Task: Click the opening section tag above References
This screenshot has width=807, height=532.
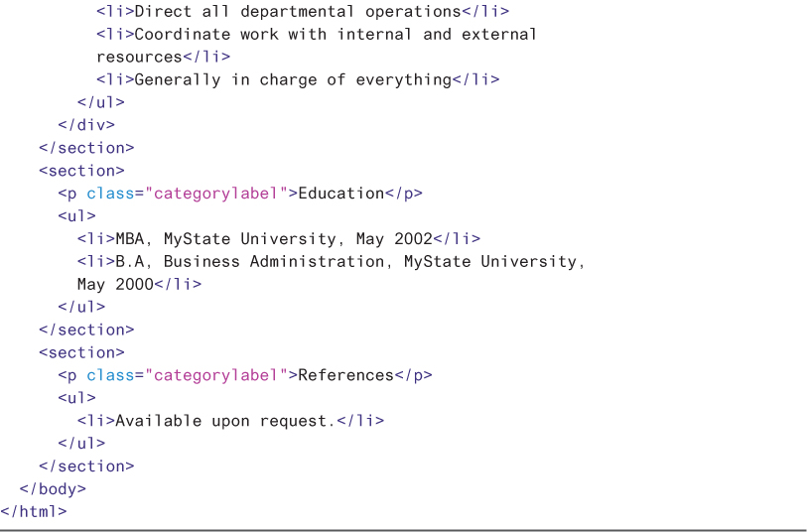Action: click(81, 352)
